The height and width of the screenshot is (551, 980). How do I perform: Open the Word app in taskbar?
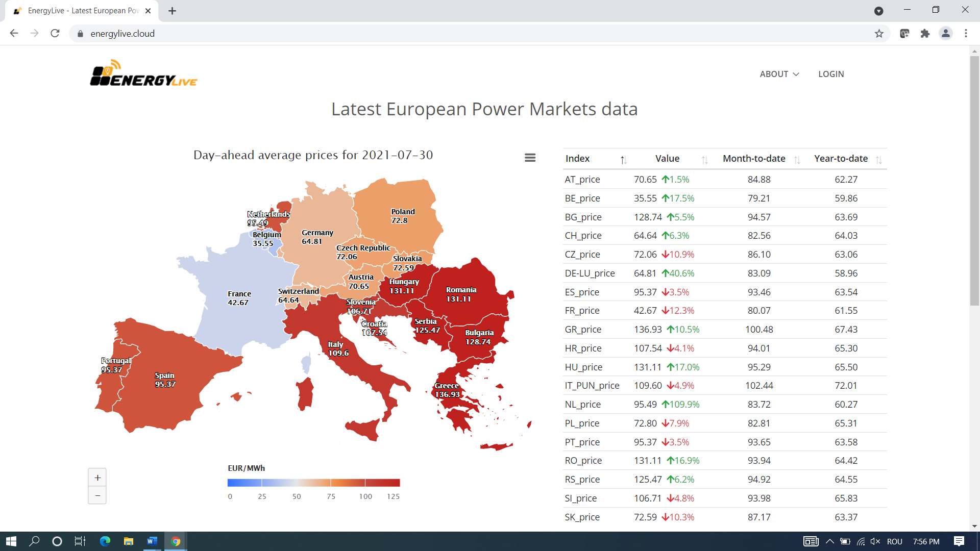[152, 541]
